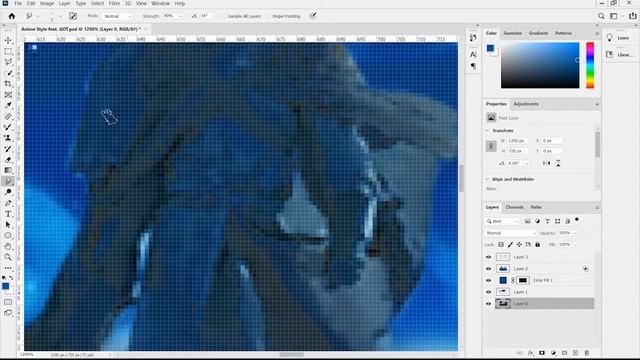
Task: Select the Healing Brush tool
Action: 8,116
